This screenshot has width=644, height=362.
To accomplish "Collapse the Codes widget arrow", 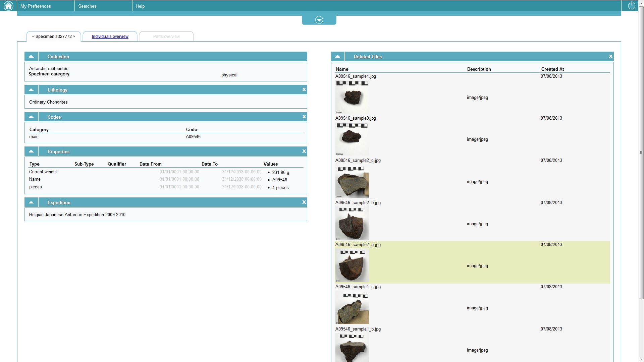I will click(x=31, y=117).
